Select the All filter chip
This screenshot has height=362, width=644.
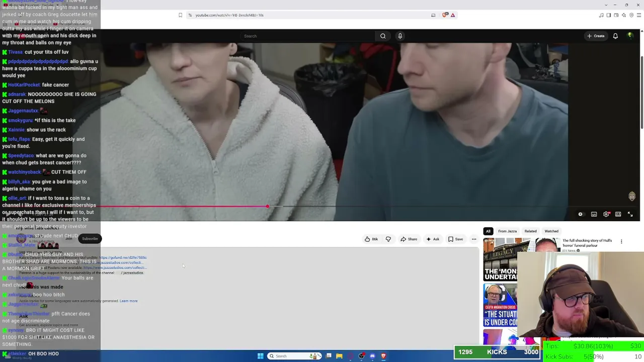pos(488,231)
